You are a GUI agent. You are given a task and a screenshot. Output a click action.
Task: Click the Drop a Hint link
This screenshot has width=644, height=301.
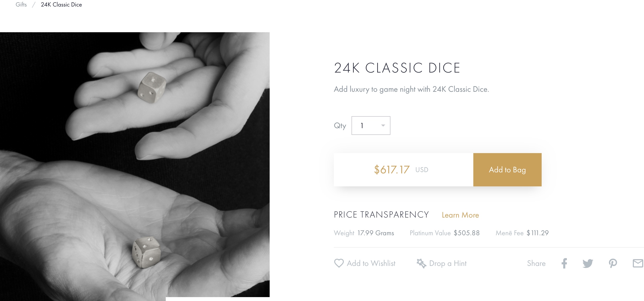point(448,263)
